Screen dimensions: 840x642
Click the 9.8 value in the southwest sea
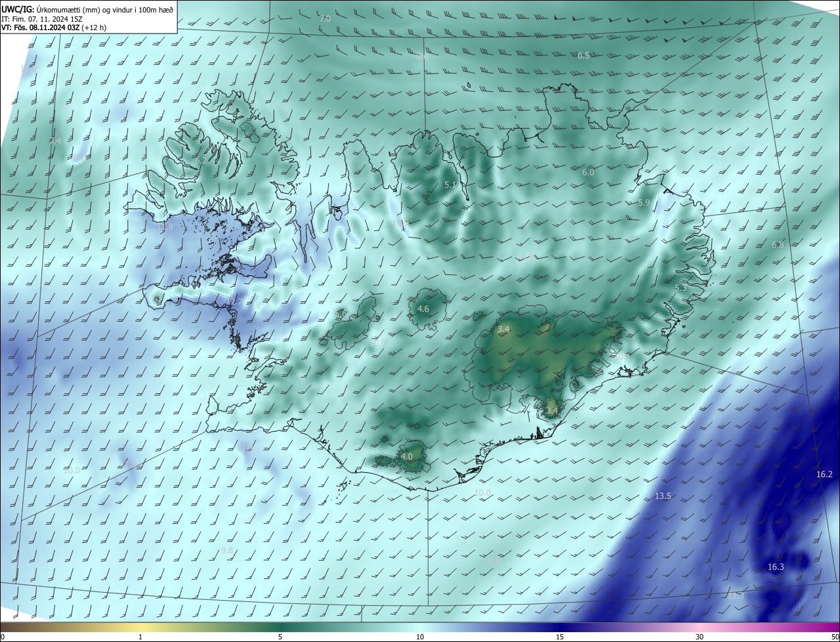(x=227, y=551)
